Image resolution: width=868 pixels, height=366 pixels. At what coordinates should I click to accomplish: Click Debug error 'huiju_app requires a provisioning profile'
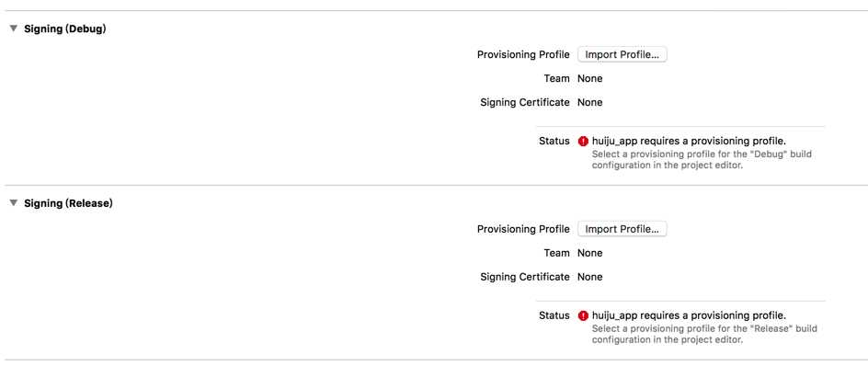(x=690, y=142)
